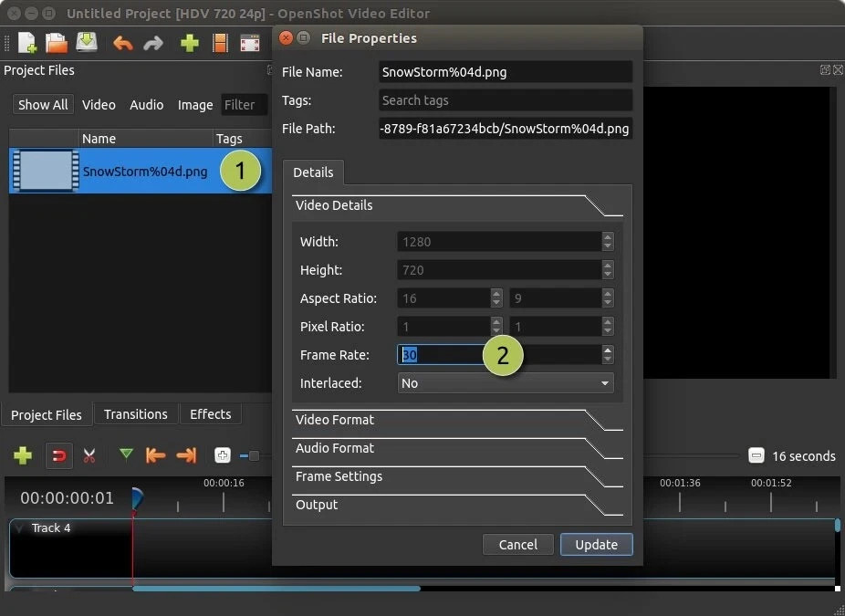
Task: Cancel the File Properties dialog
Action: click(x=517, y=544)
